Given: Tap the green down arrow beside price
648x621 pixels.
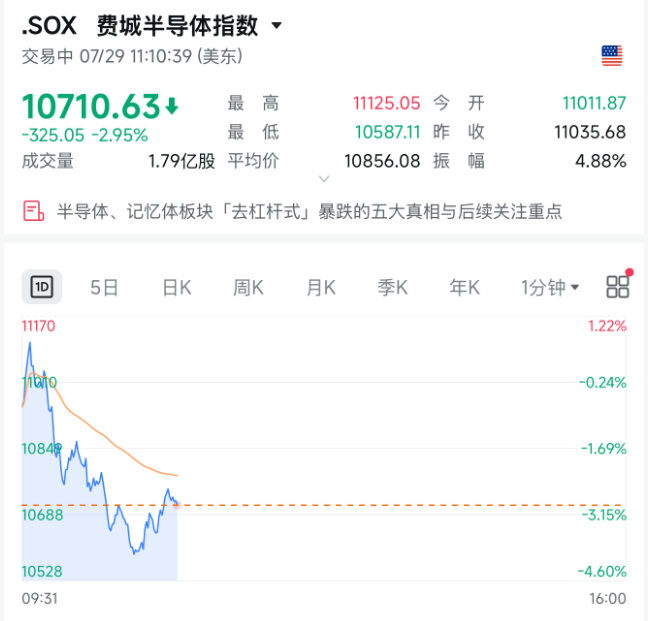Looking at the screenshot, I should [x=172, y=106].
